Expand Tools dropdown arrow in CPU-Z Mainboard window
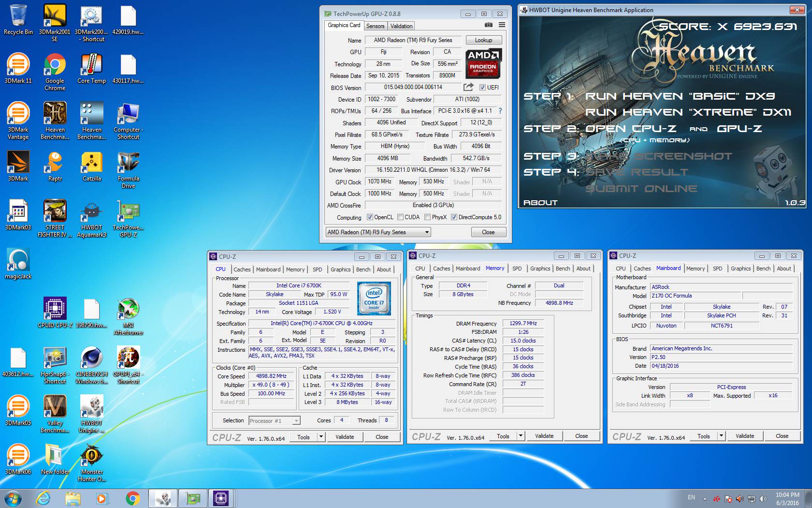 721,436
